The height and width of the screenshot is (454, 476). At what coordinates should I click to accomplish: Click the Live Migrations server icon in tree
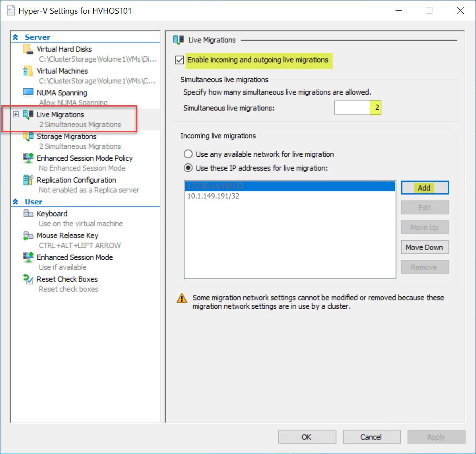point(28,114)
